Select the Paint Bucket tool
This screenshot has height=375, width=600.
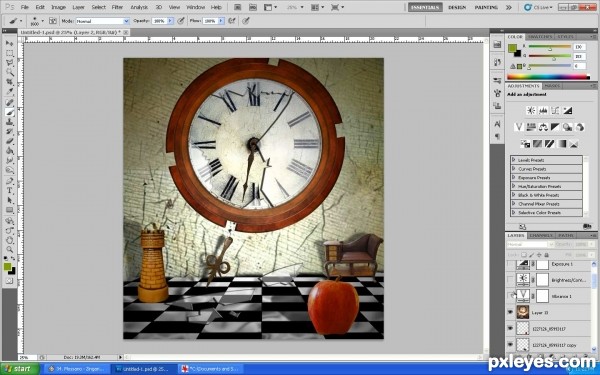pyautogui.click(x=10, y=151)
